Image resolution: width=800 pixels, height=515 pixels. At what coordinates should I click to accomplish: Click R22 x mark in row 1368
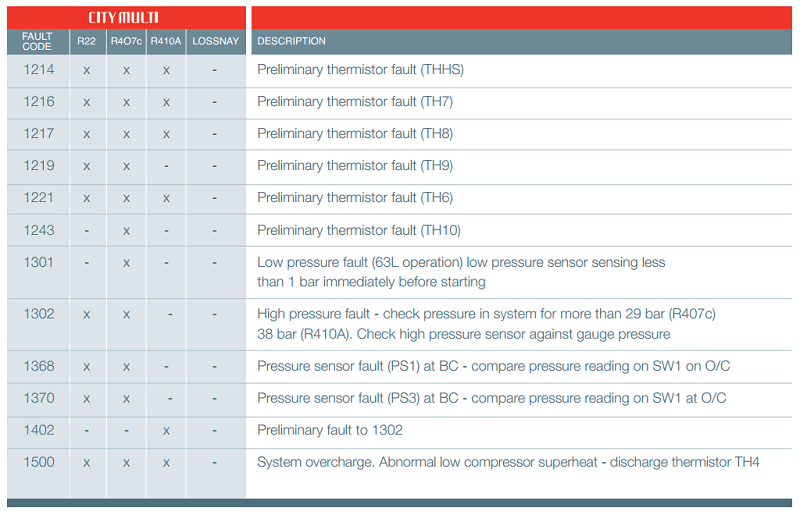87,367
